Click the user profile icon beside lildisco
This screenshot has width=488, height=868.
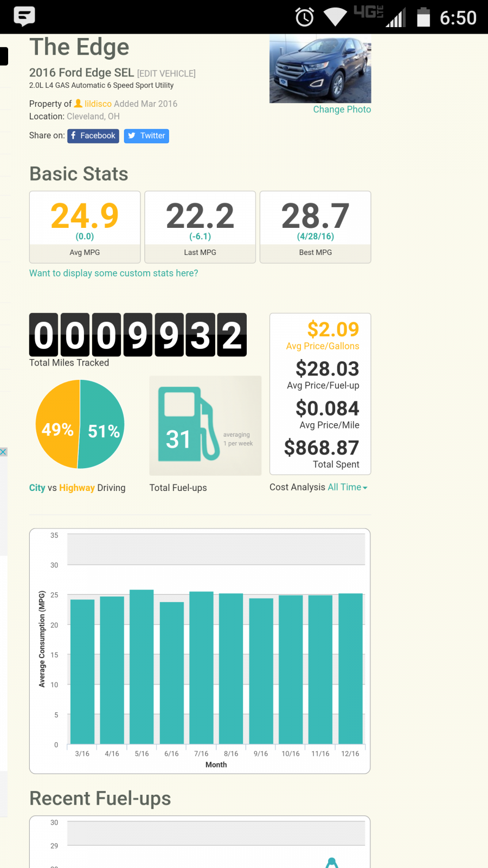[78, 103]
